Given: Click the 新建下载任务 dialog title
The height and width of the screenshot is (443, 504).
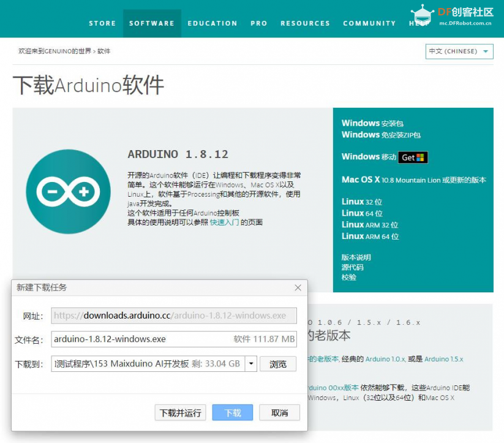Looking at the screenshot, I should pos(42,287).
